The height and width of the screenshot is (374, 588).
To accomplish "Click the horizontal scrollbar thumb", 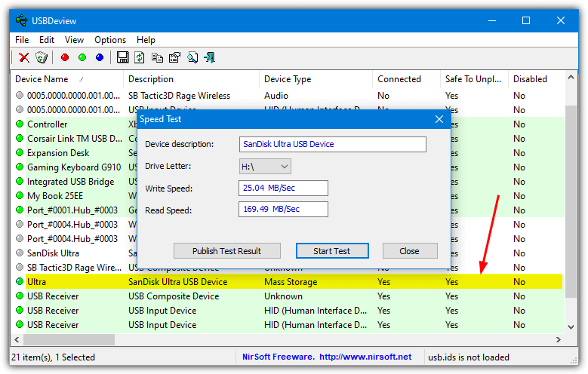I will [x=69, y=339].
